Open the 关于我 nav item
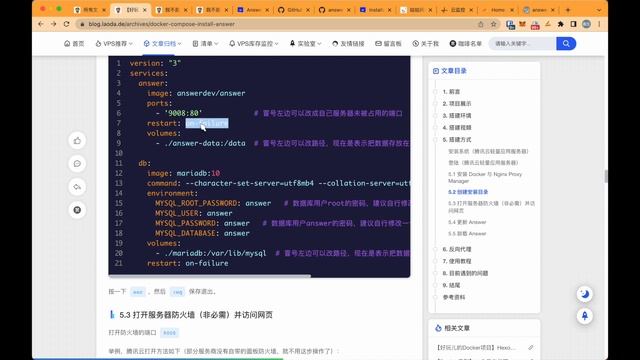The width and height of the screenshot is (640, 360). pos(425,43)
